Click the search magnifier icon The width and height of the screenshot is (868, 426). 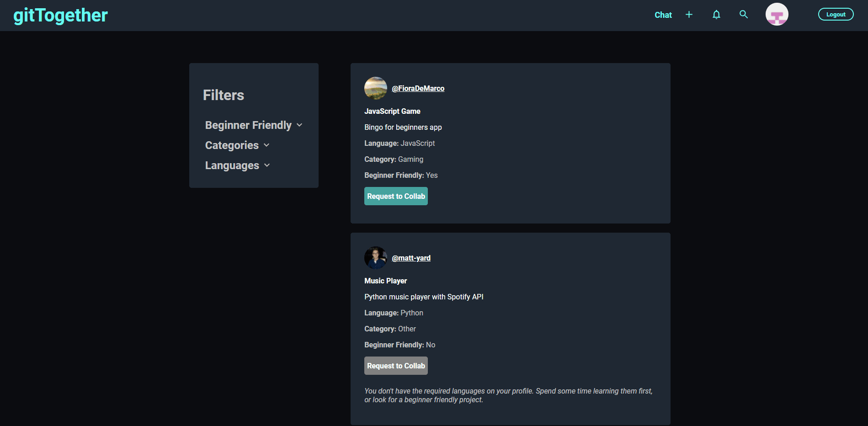point(744,15)
